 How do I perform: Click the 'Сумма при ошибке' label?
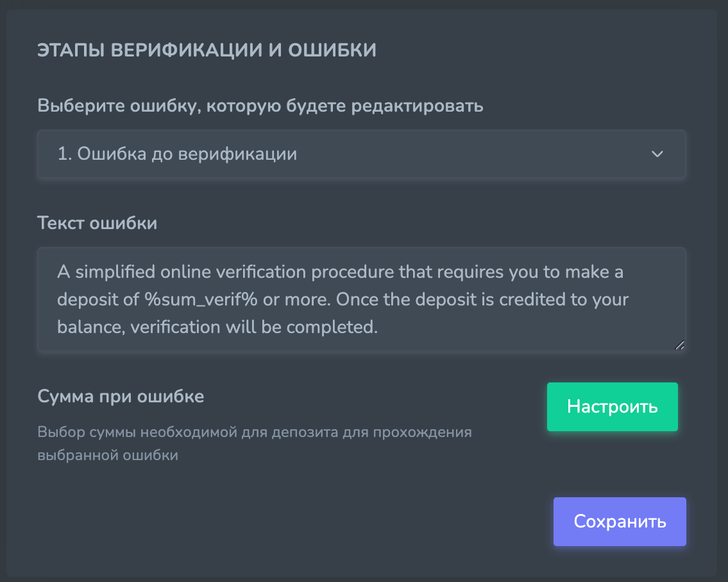point(121,396)
